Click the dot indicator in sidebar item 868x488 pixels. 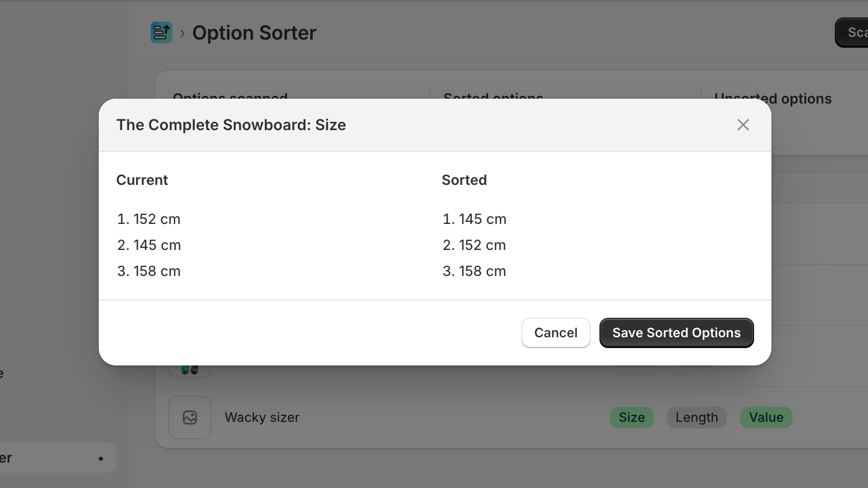(101, 459)
